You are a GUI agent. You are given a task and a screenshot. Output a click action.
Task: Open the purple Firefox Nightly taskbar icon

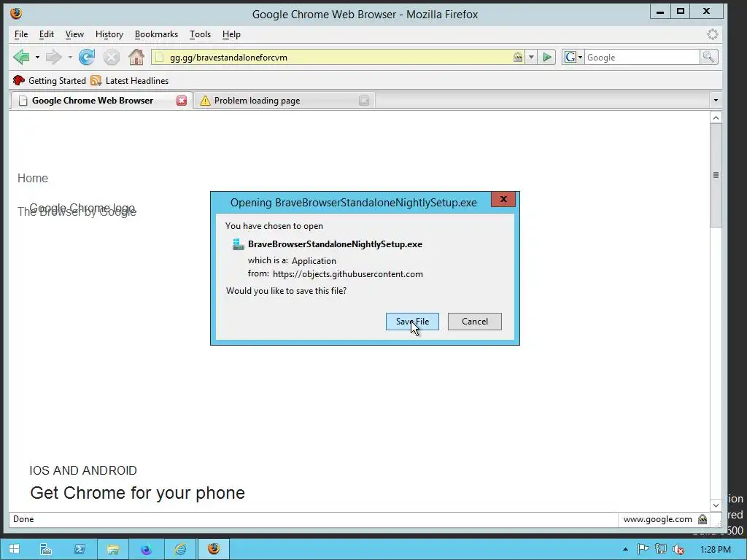[x=146, y=549]
